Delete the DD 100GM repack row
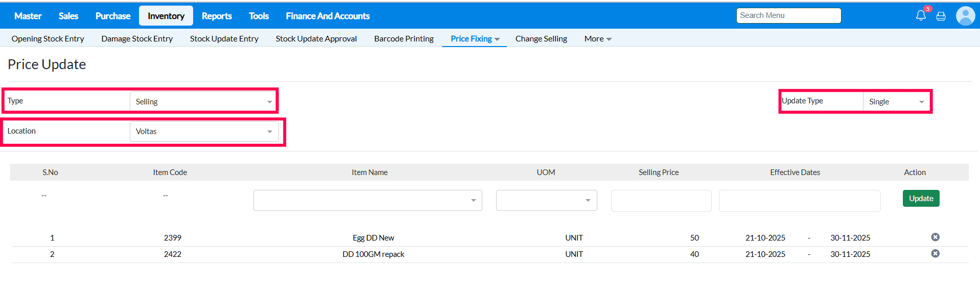The height and width of the screenshot is (304, 980). (935, 253)
